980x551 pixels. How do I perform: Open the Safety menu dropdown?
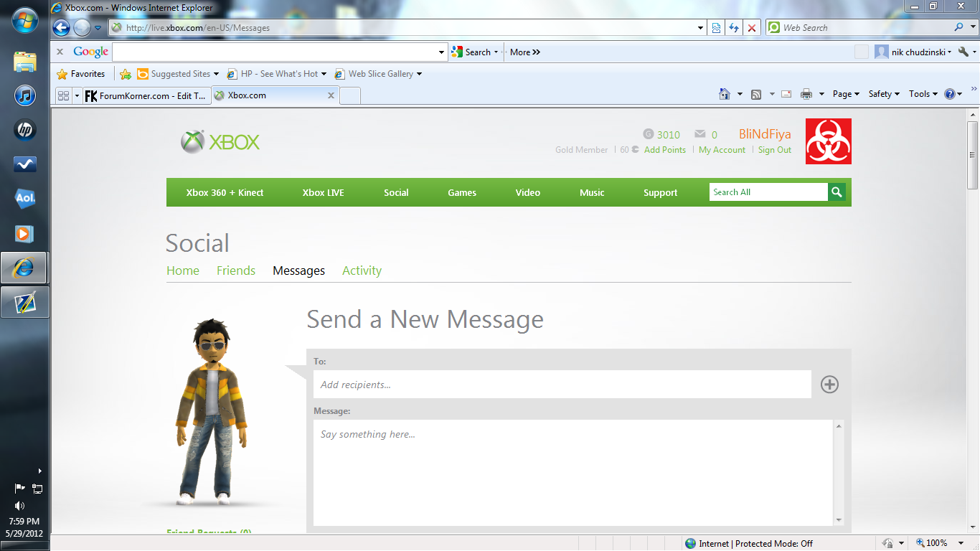(x=884, y=94)
